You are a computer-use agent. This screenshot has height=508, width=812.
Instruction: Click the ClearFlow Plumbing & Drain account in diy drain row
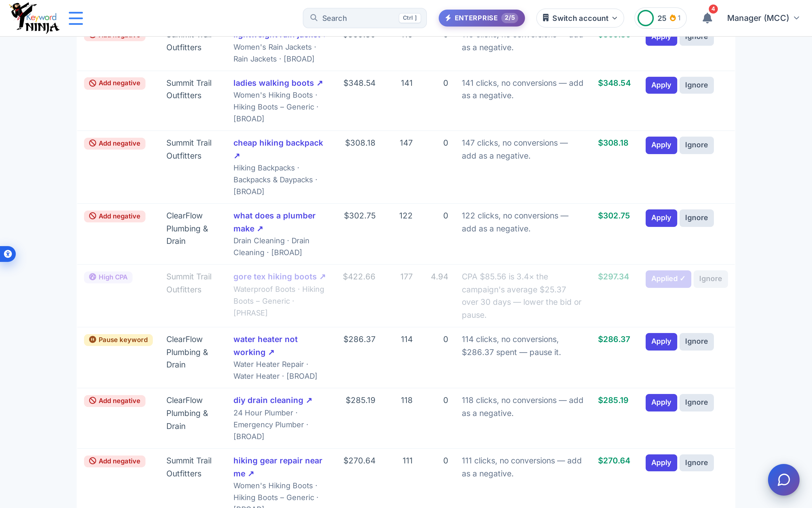pyautogui.click(x=187, y=413)
